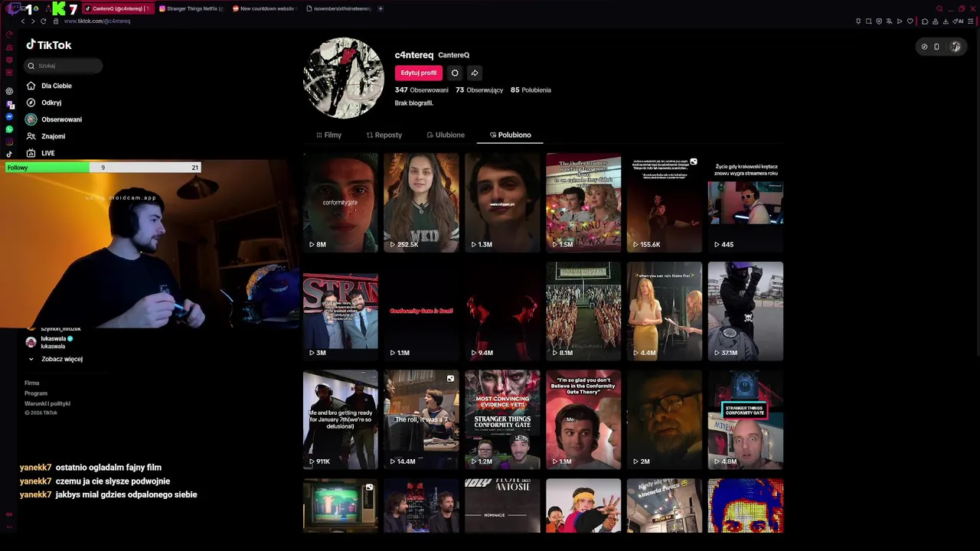
Task: Click the share profile arrow icon
Action: point(475,73)
